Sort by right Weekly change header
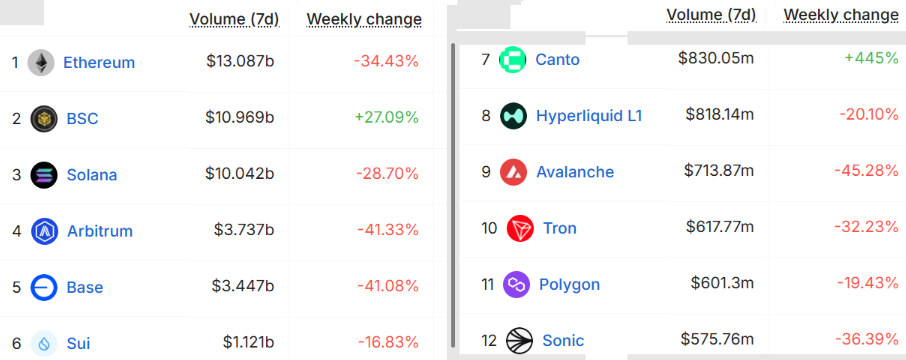Screen dimensions: 906x360 (x=841, y=15)
